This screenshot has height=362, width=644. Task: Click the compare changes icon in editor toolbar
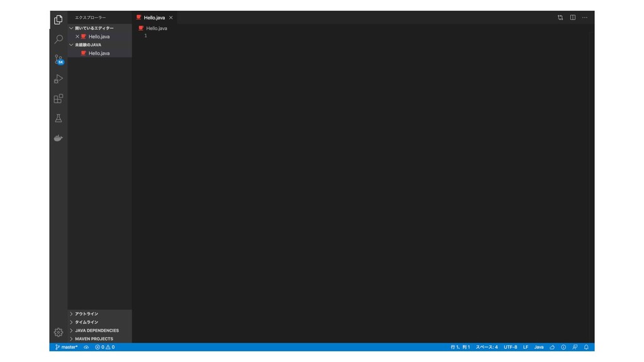(560, 18)
